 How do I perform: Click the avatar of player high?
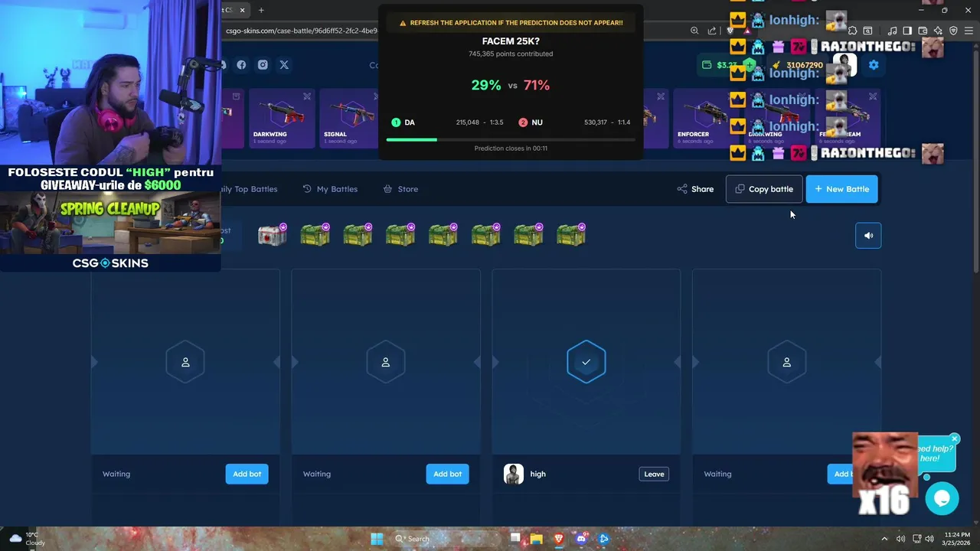tap(513, 474)
